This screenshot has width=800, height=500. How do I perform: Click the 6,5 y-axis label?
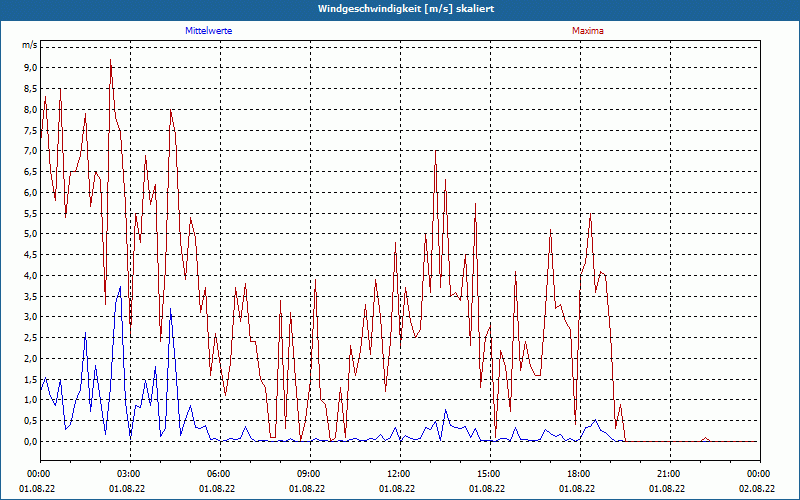point(30,171)
